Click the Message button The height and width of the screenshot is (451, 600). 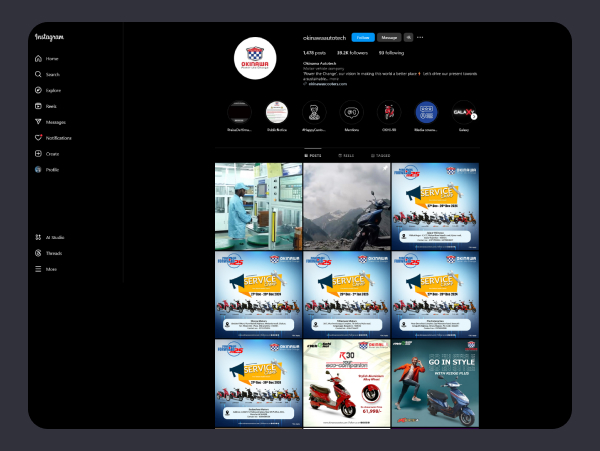point(389,37)
